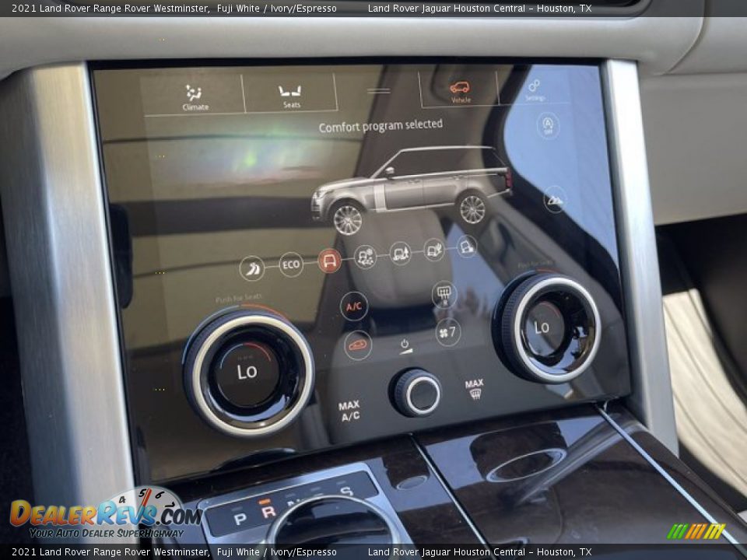Activate MAX windshield defrost
747x560 pixels.
pos(475,389)
